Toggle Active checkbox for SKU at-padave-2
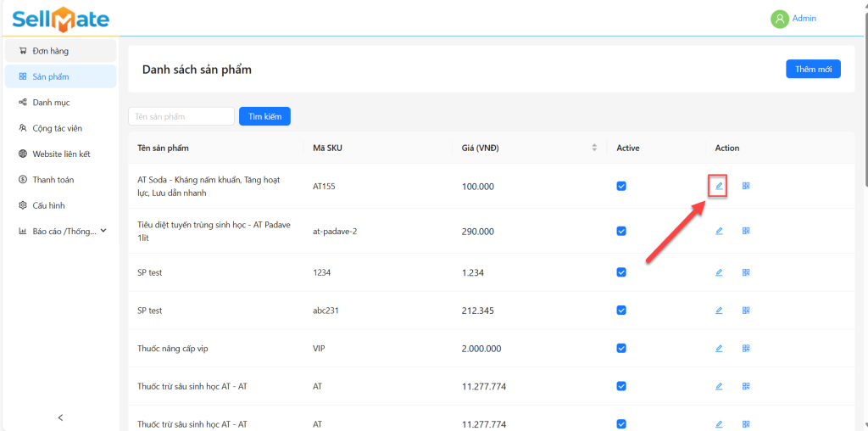868x431 pixels. point(621,231)
